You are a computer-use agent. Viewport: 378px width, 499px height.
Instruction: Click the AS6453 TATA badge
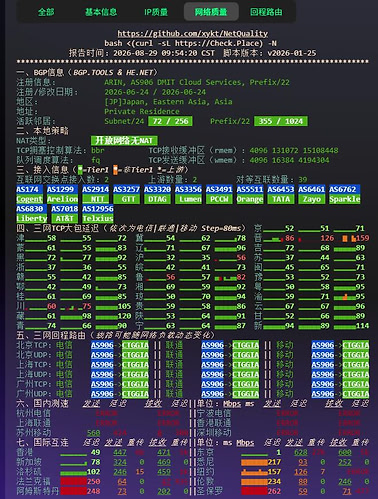(281, 194)
